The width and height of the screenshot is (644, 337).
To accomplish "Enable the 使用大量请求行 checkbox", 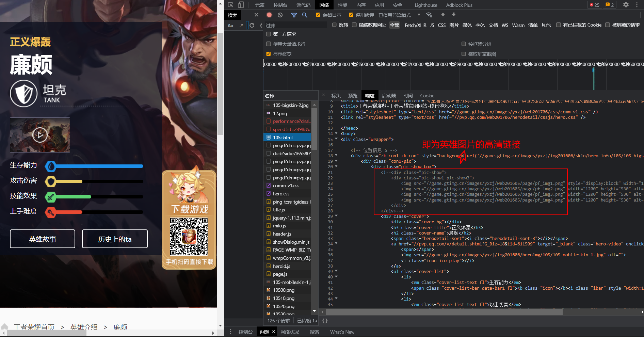I will coord(268,44).
